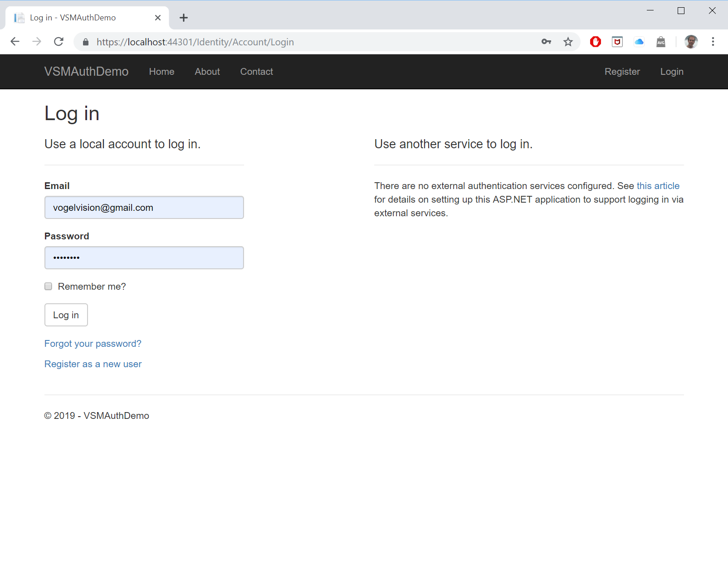Close the VSMAuthDemo tab

tap(158, 18)
